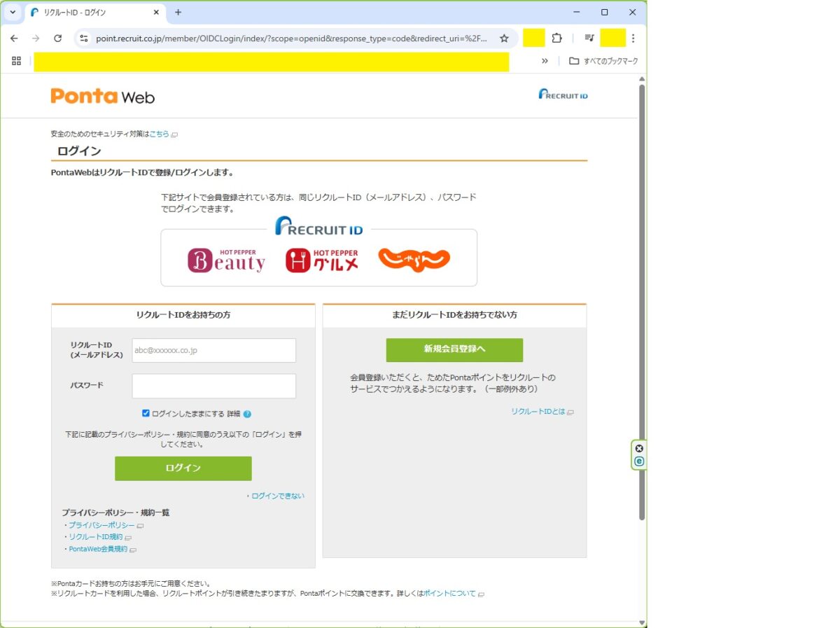
Task: Open the すべてのブックマーク folder
Action: pyautogui.click(x=603, y=61)
